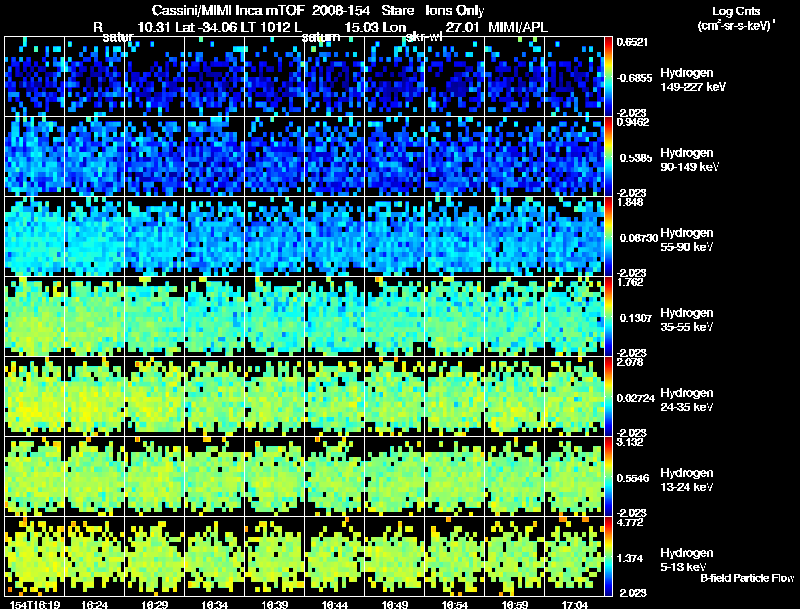Click the 16:24 time axis label
Viewport: 800px width, 609px height.
(x=94, y=604)
